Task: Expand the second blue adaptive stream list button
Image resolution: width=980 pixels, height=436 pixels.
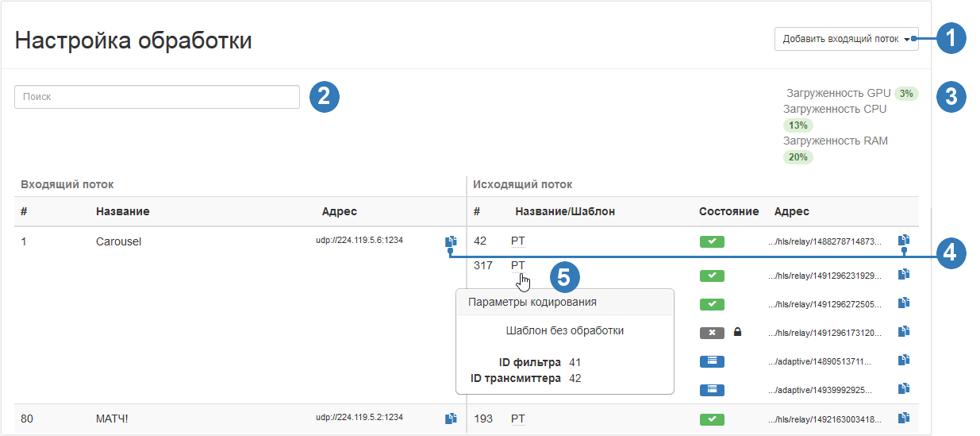Action: 712,390
